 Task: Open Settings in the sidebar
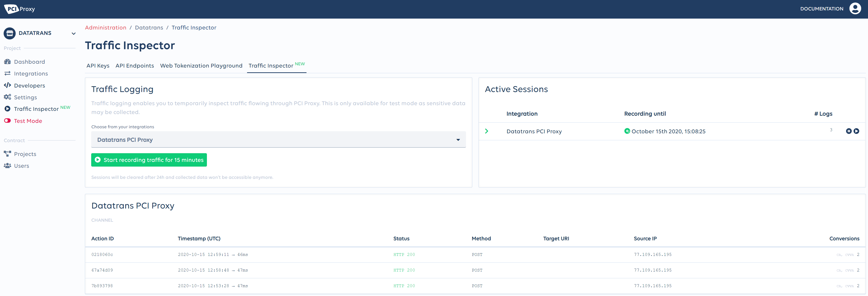[25, 97]
